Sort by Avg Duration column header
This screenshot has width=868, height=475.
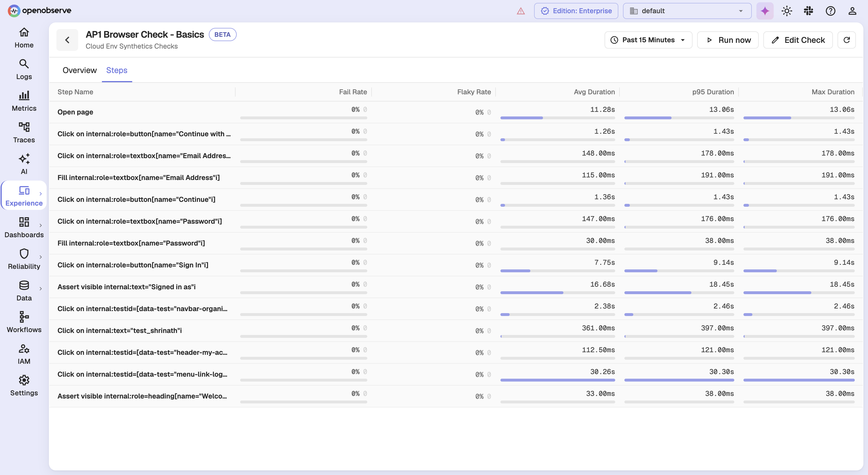(594, 92)
